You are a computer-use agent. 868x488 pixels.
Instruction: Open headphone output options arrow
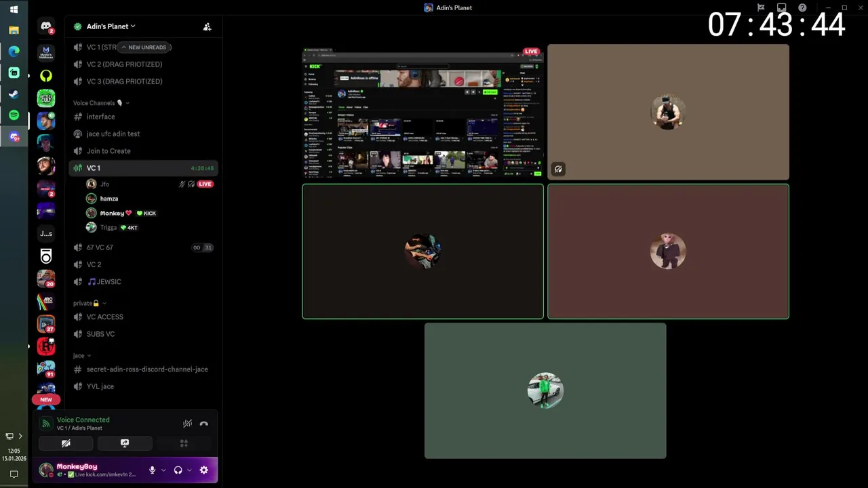pos(189,470)
